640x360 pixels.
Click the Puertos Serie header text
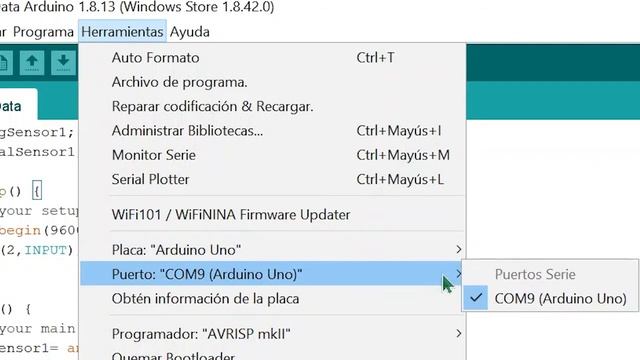[x=535, y=274]
